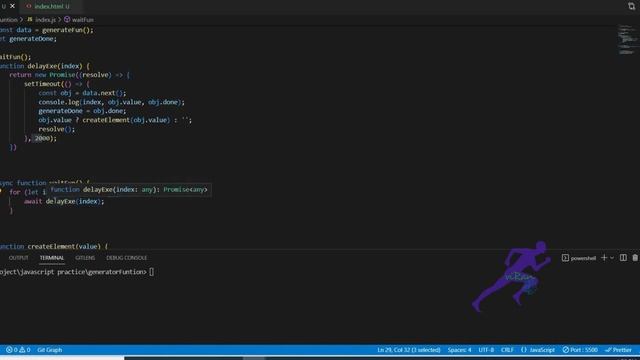Click the function createElement(value) line
640x360 pixels.
[x=54, y=247]
